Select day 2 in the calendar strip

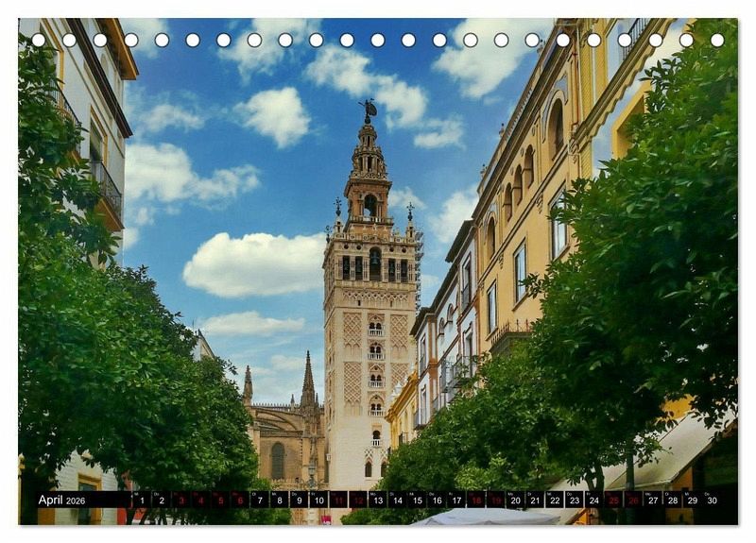pyautogui.click(x=161, y=500)
